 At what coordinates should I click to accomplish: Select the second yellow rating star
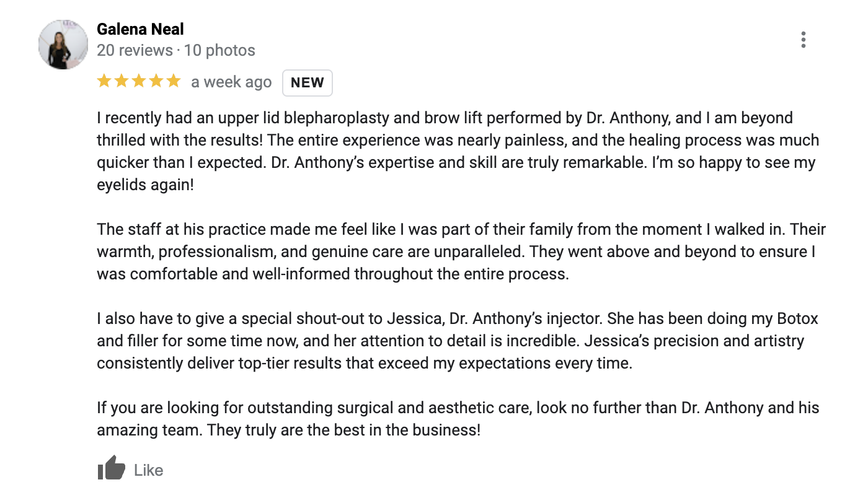122,81
